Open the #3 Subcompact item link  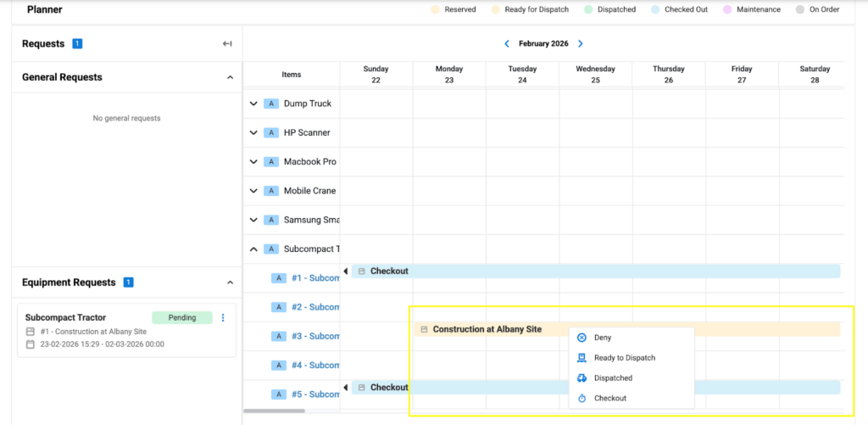click(314, 337)
